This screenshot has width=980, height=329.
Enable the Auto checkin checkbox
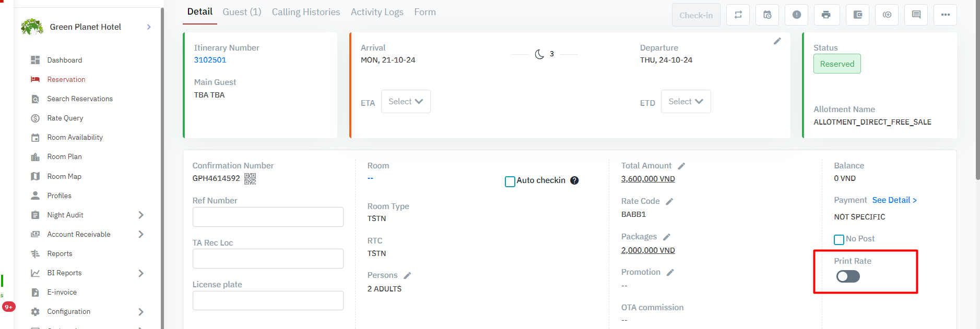(x=510, y=181)
